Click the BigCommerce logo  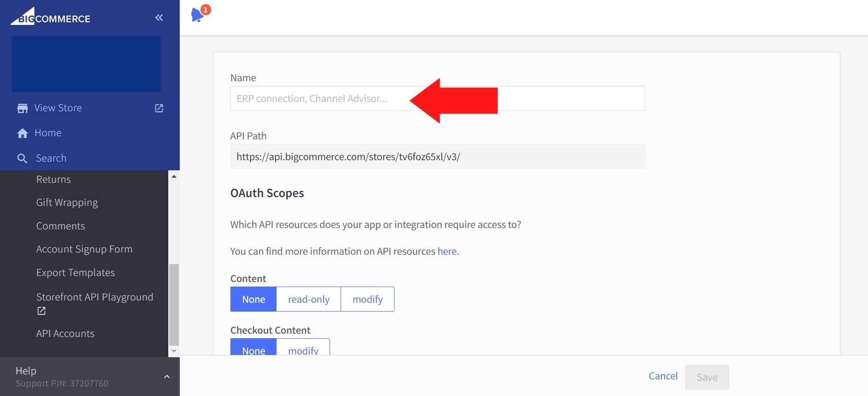[x=51, y=17]
